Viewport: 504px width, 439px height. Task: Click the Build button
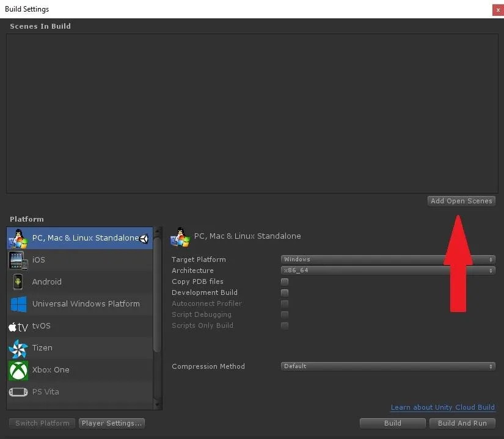(x=392, y=423)
